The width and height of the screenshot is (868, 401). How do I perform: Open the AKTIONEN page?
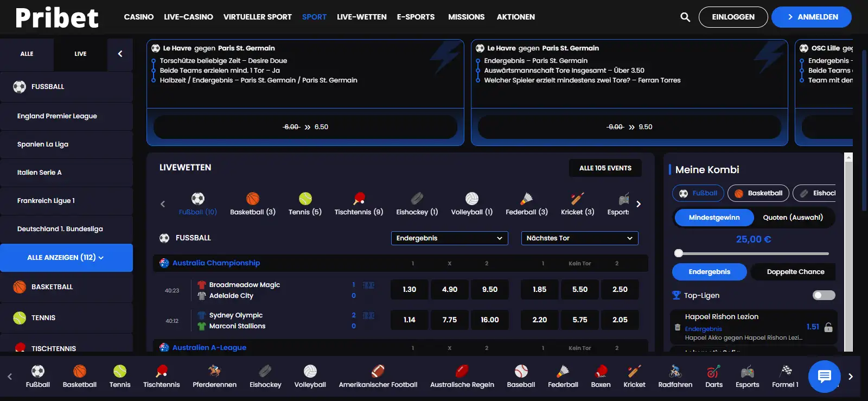coord(516,17)
